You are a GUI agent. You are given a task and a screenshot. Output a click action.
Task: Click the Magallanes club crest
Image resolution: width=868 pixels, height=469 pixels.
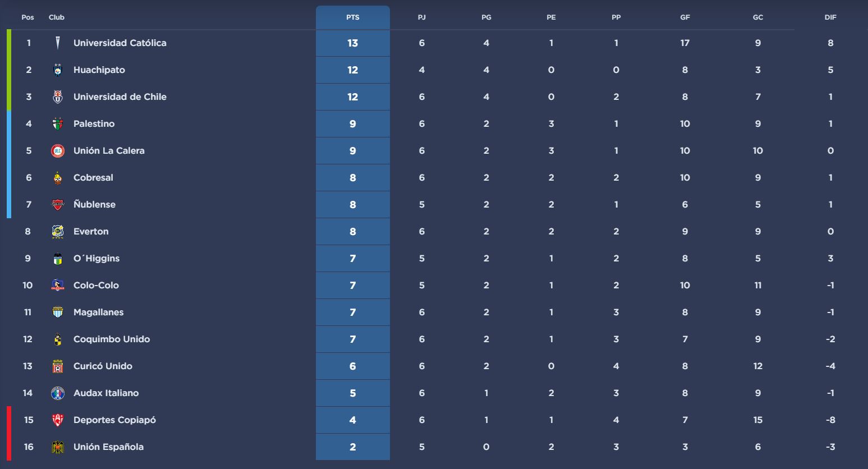[x=58, y=312]
